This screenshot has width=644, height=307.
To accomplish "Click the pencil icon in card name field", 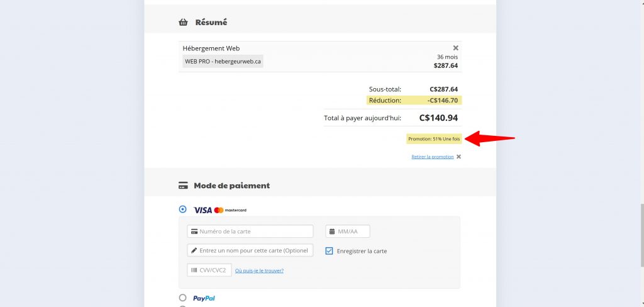I will 194,250.
